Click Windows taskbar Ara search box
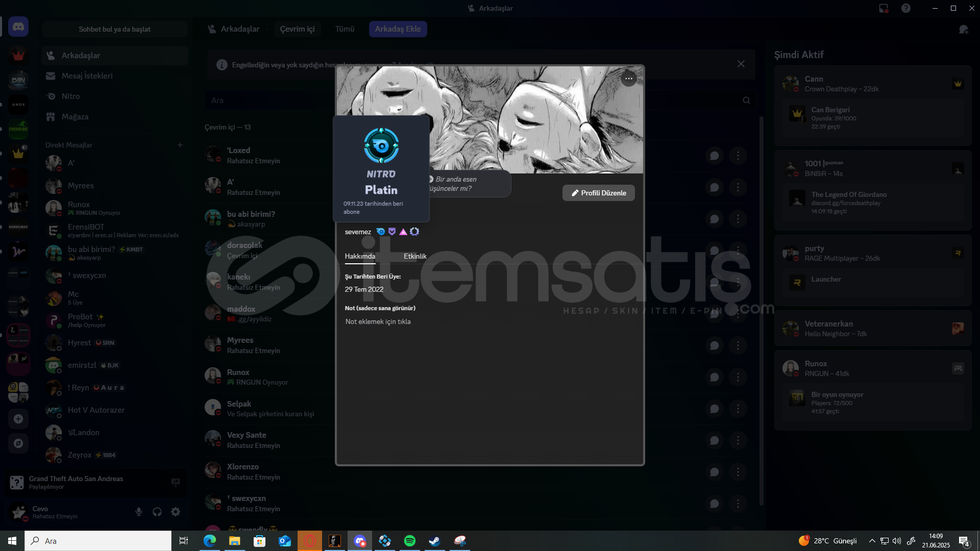 point(98,541)
